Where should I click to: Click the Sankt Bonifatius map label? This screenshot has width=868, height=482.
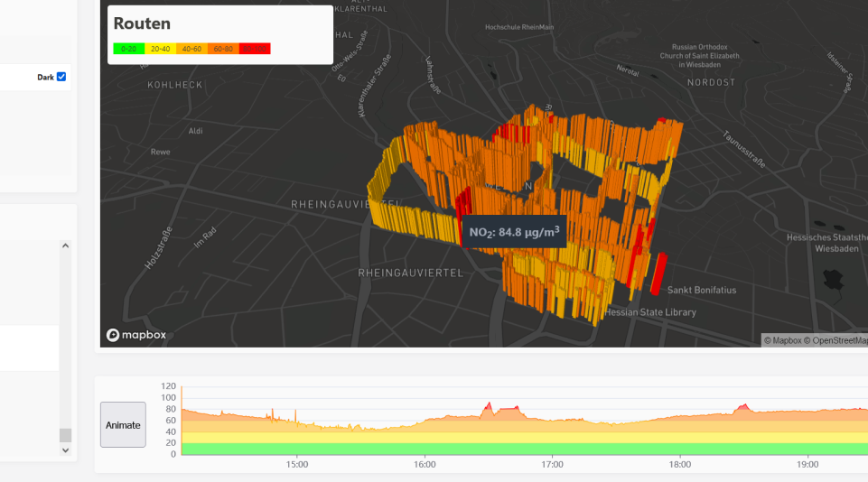pos(702,290)
